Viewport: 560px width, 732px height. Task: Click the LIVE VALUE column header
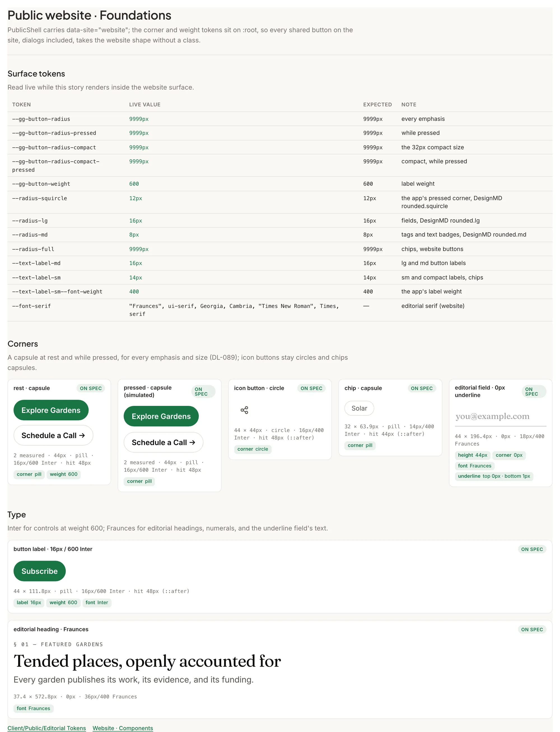[x=145, y=105]
